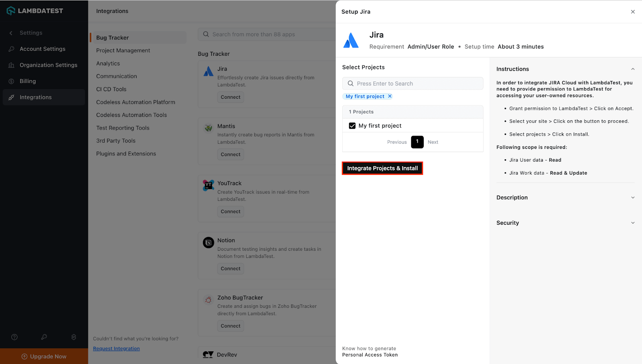Screen dimensions: 642x364
Task: Click the Mantis app icon
Action: [x=208, y=128]
